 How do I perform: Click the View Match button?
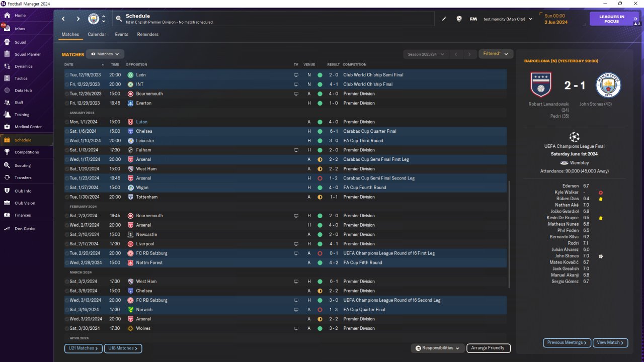[x=610, y=342]
